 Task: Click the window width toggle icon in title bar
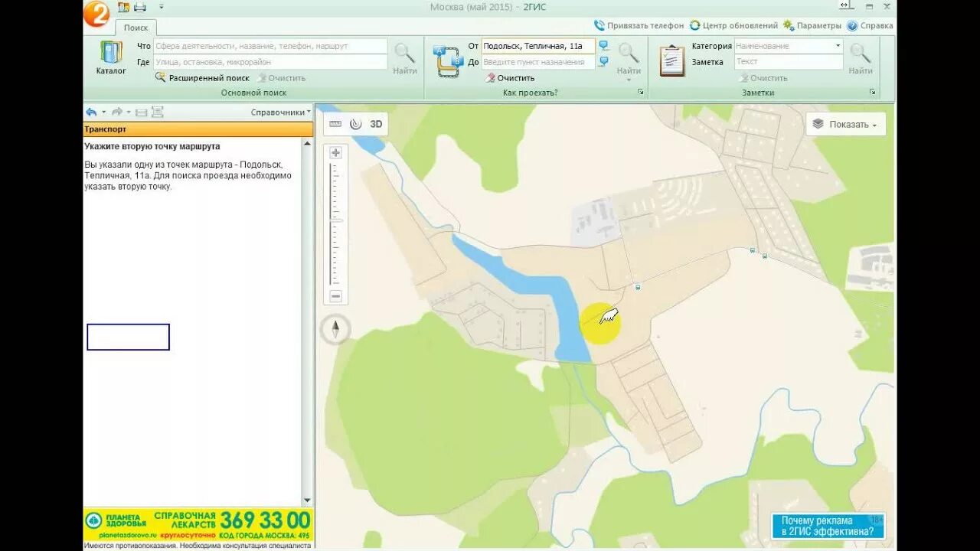pos(845,5)
